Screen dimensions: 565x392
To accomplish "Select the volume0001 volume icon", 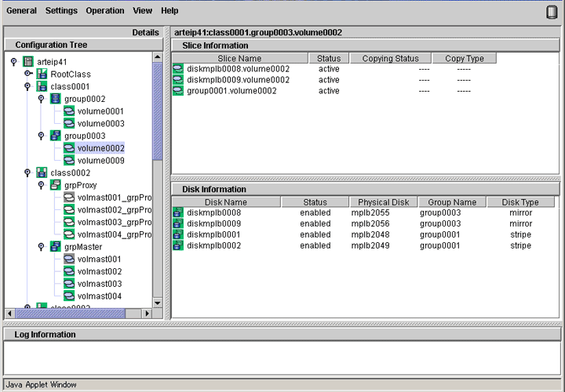I will pos(69,111).
